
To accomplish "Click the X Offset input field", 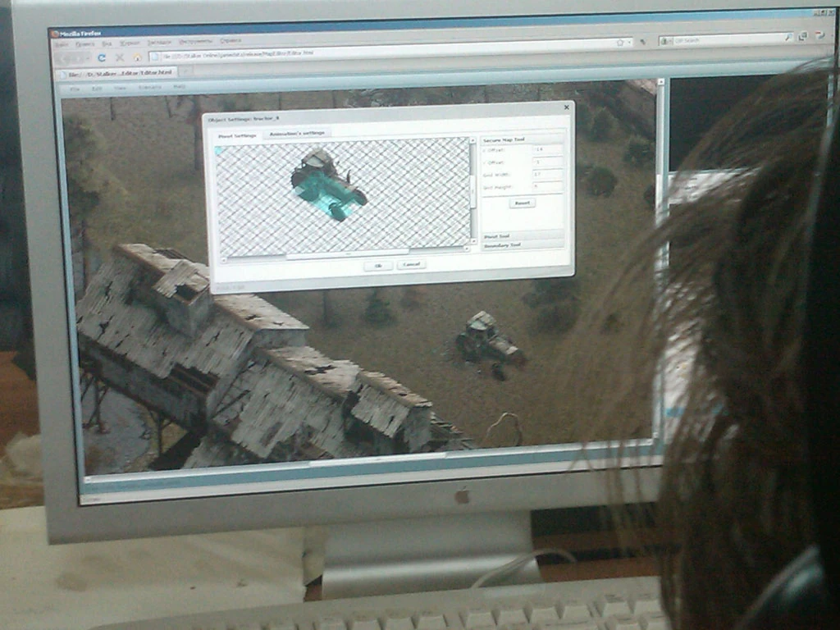I will tap(547, 149).
